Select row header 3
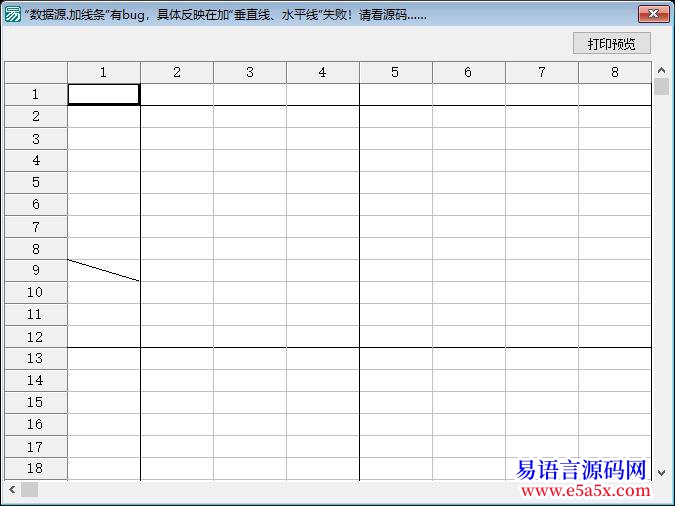 click(36, 139)
